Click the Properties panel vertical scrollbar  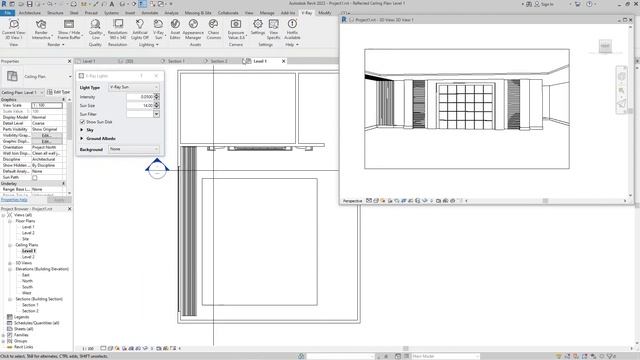(69, 122)
